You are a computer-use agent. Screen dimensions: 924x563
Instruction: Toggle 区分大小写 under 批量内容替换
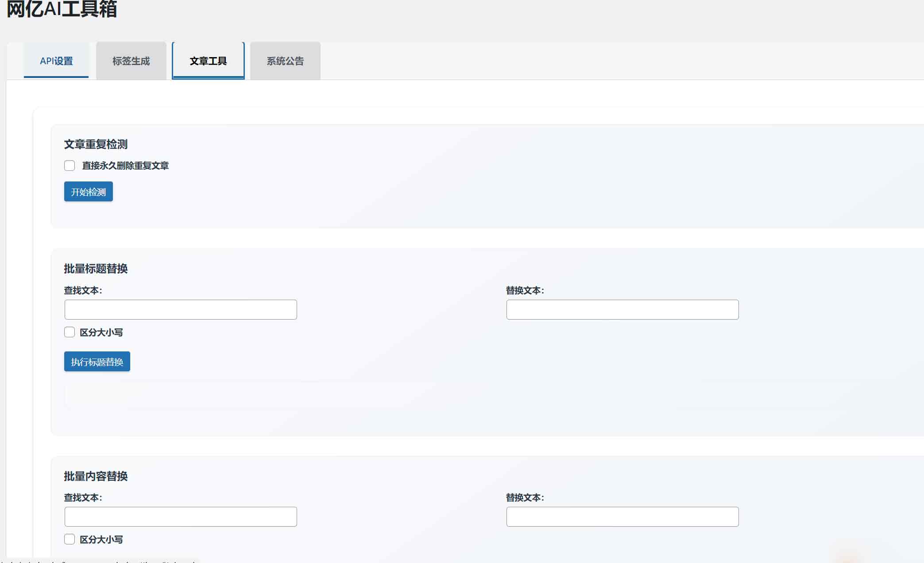(70, 539)
